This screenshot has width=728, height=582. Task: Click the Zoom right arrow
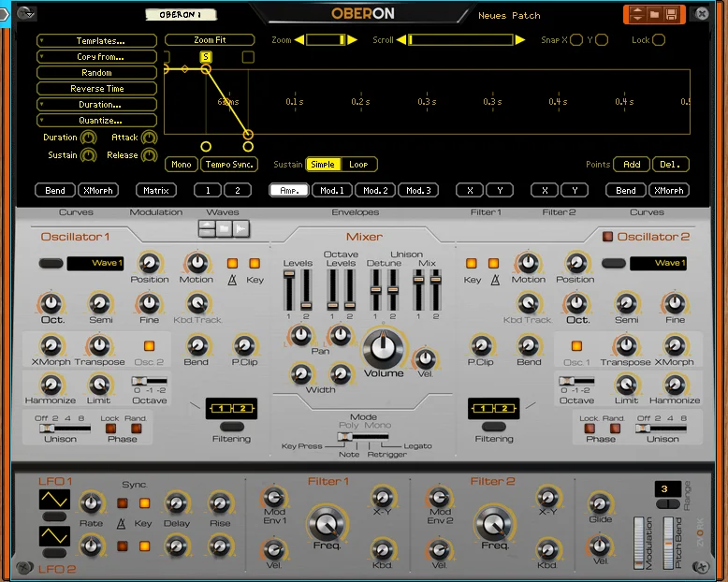click(353, 40)
